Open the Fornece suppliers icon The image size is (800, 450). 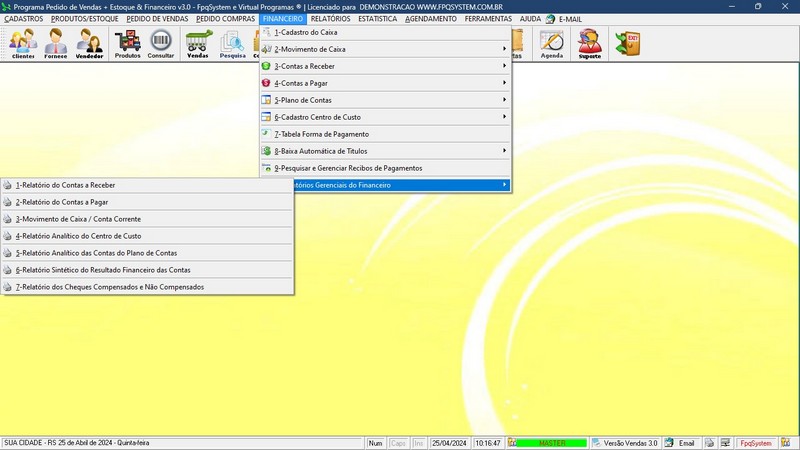pos(56,43)
